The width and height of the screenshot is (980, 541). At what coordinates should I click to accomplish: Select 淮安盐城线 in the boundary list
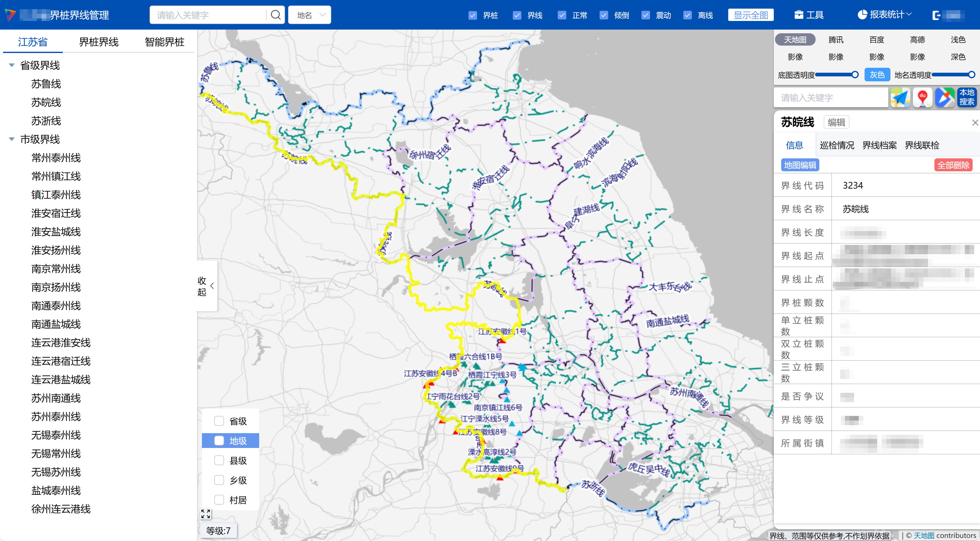(56, 231)
